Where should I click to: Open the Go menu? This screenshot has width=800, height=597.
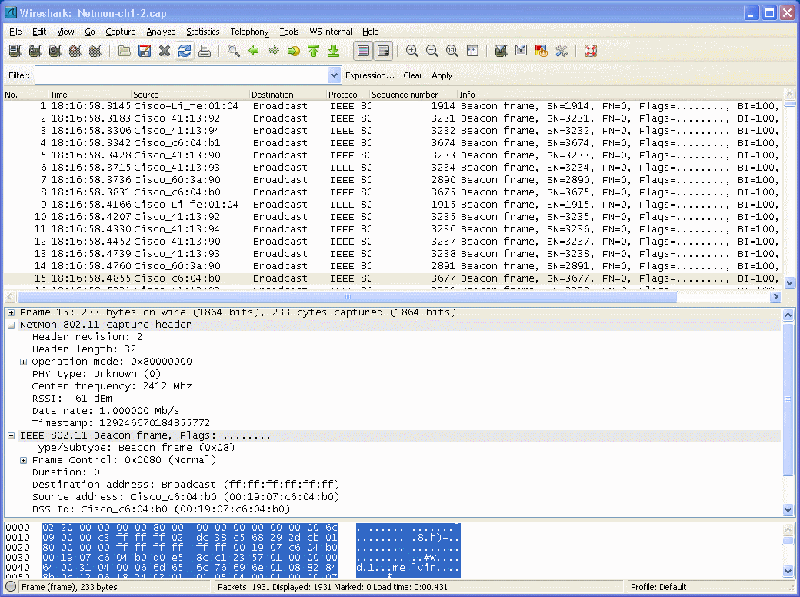tap(90, 32)
